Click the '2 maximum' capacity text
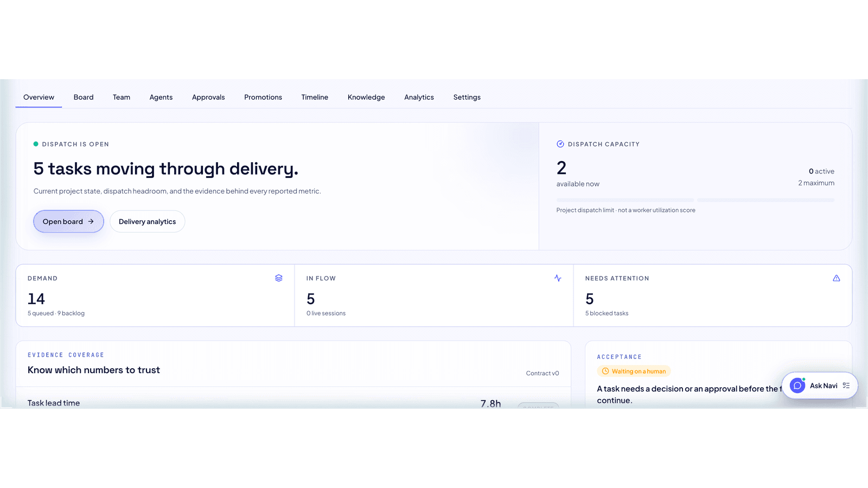Viewport: 868px width, 488px height. (816, 183)
